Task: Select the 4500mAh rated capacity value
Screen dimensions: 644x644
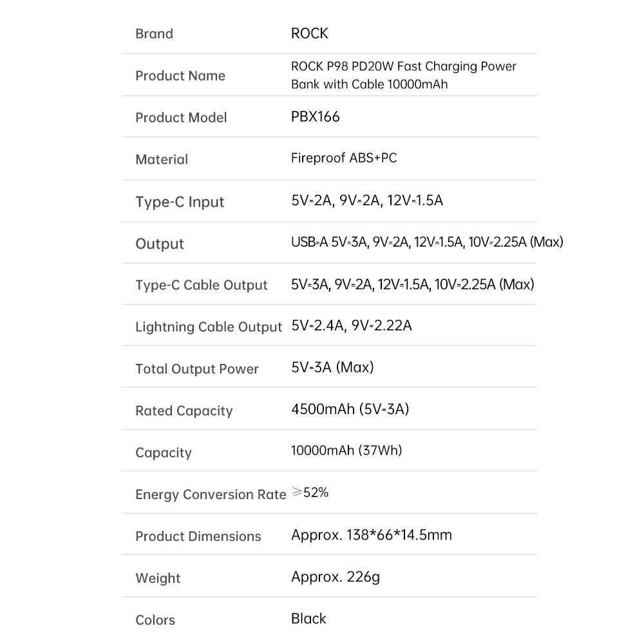Action: point(350,409)
